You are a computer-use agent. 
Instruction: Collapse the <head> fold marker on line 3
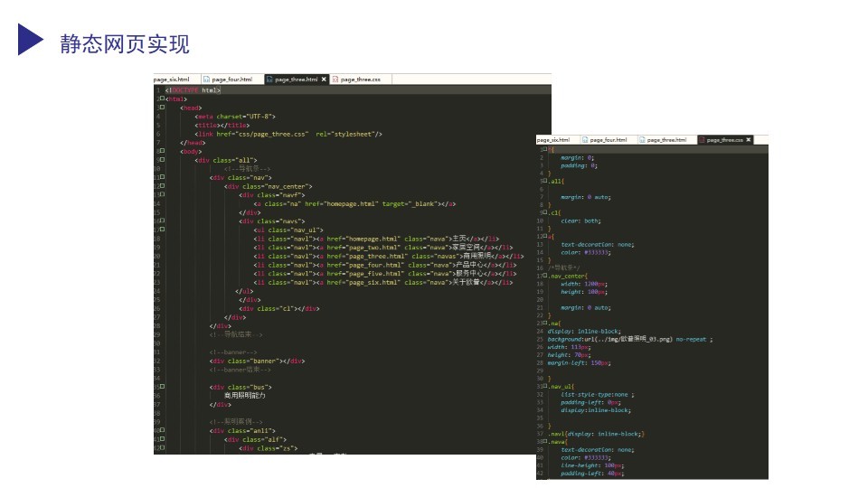click(x=162, y=108)
